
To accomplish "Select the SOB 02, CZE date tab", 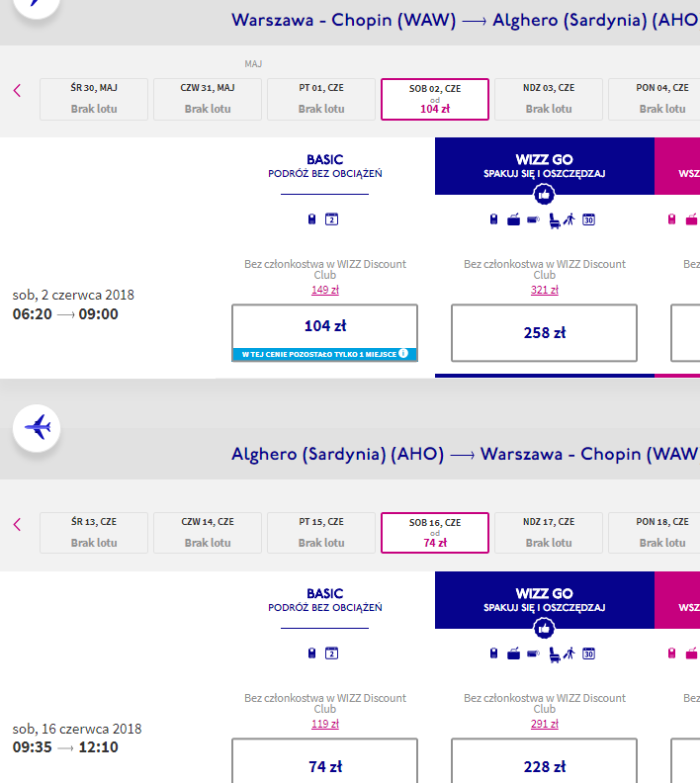I will pos(435,100).
